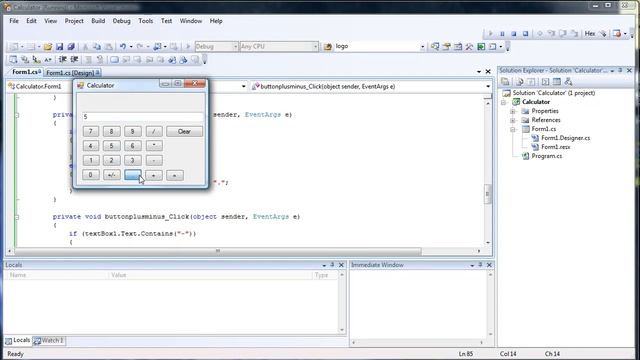Select Program.cs in Solution Explorer
Viewport: 640px width, 360px height.
[547, 156]
